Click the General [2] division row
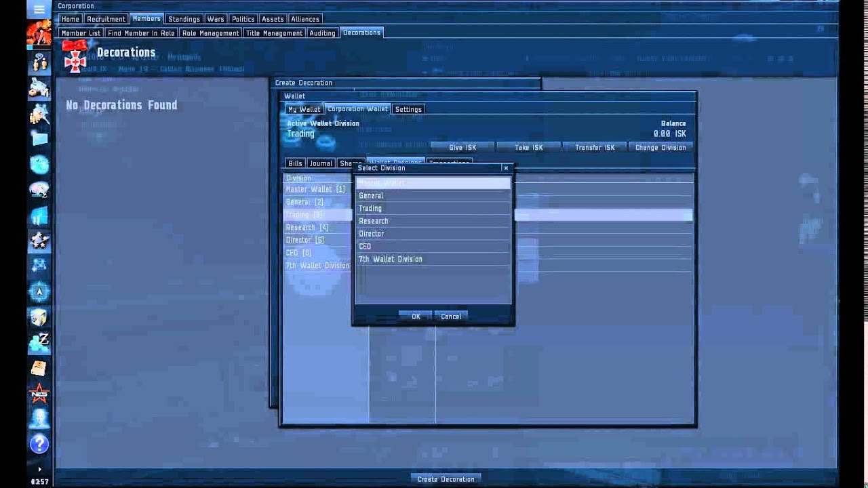Screen dimensions: 868x488 [318, 202]
